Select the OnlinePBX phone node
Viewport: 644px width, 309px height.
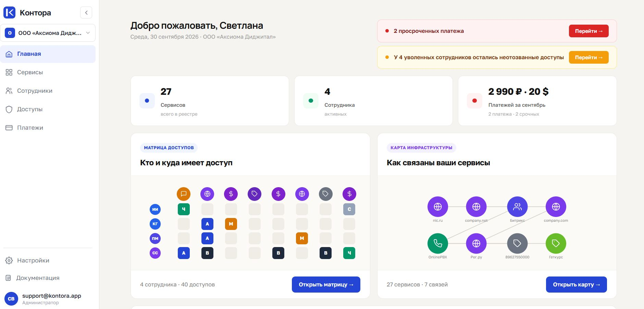tap(438, 243)
